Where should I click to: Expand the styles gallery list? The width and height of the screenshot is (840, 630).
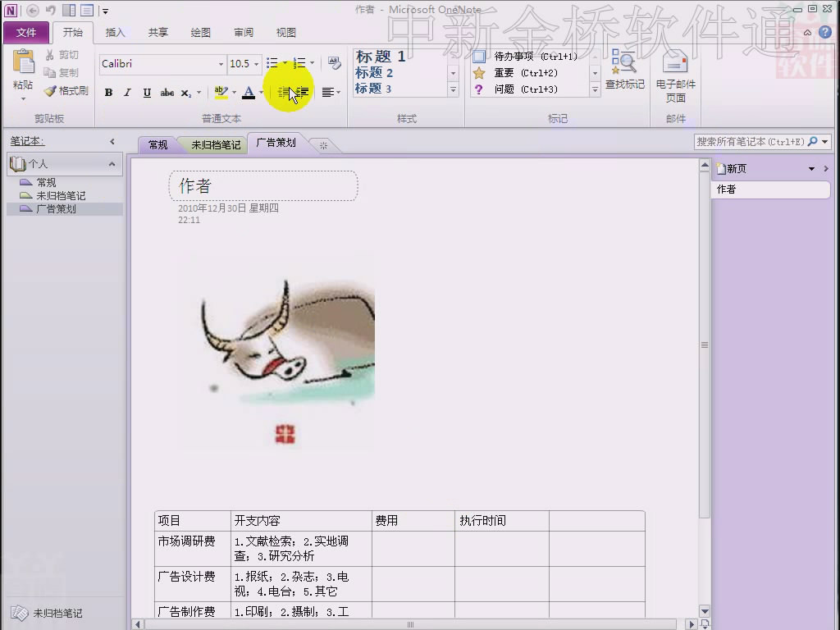(x=453, y=89)
